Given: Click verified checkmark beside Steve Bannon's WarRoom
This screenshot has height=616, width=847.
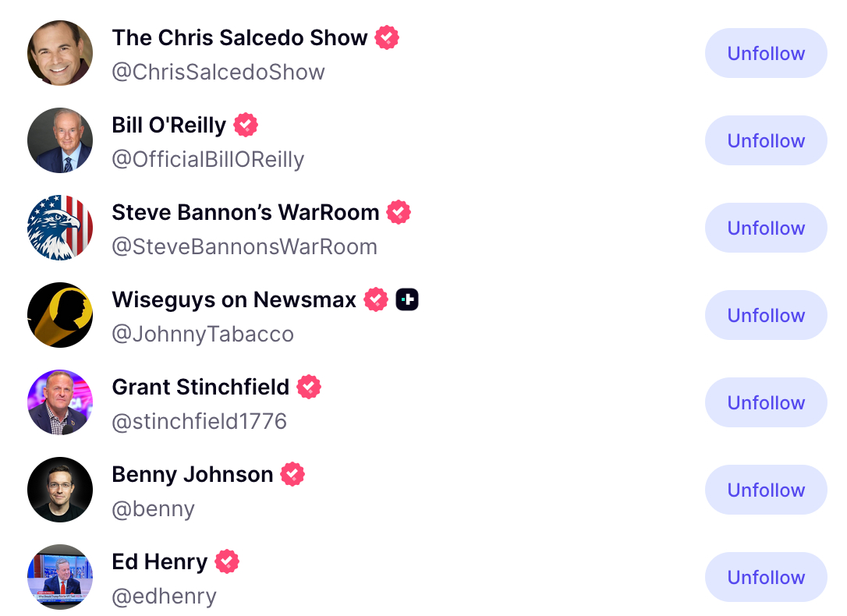Looking at the screenshot, I should coord(399,212).
